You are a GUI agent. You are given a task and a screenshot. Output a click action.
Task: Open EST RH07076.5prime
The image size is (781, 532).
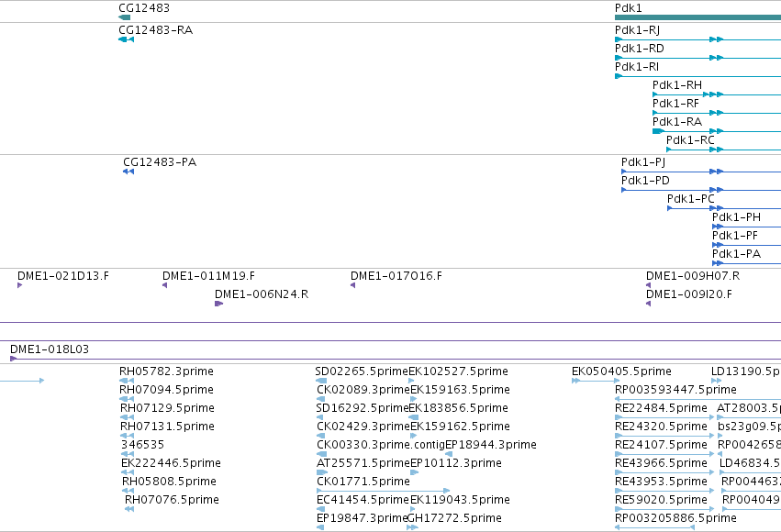pyautogui.click(x=172, y=500)
